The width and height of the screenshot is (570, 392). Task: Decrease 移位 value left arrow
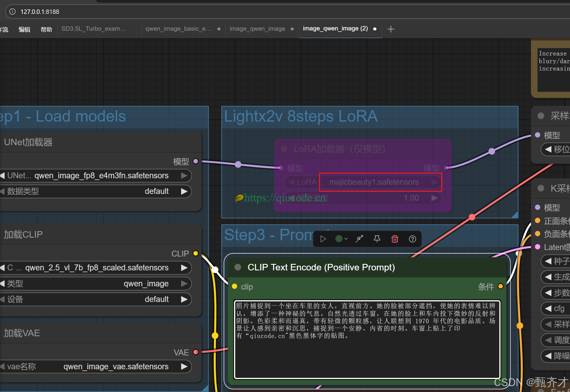tap(548, 149)
